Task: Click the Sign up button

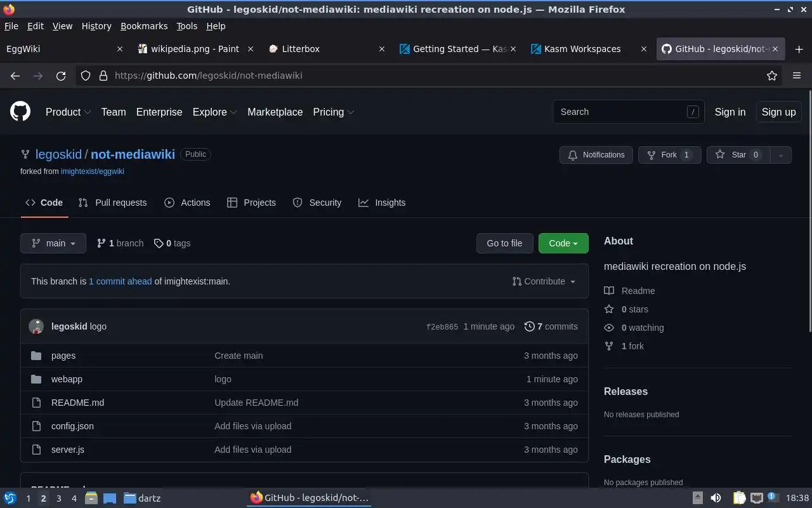Action: (x=778, y=112)
